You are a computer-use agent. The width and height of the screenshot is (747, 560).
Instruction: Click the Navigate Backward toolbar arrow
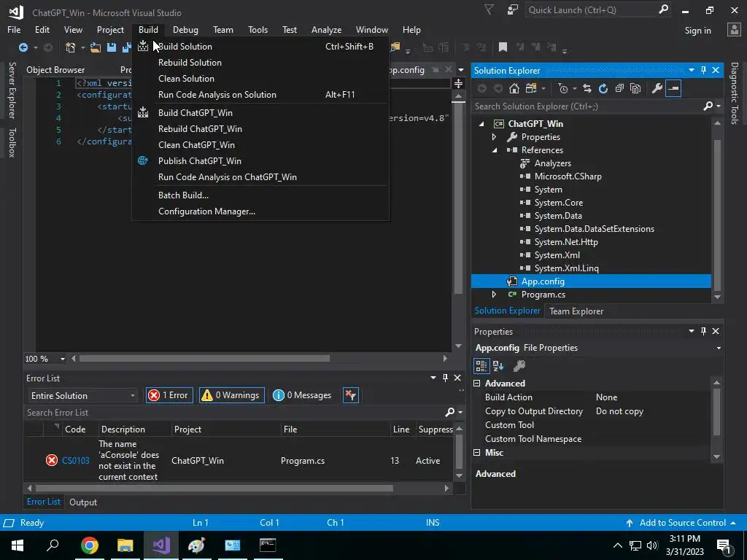23,47
